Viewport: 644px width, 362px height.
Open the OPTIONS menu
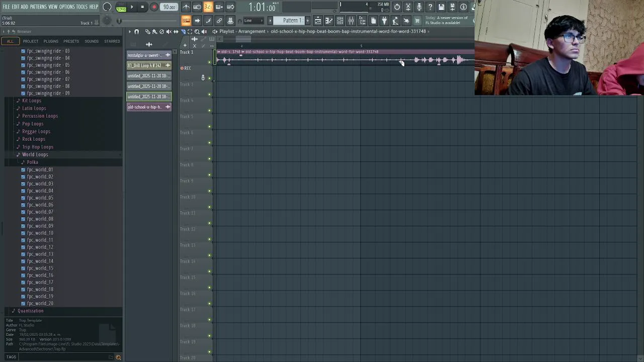click(67, 7)
